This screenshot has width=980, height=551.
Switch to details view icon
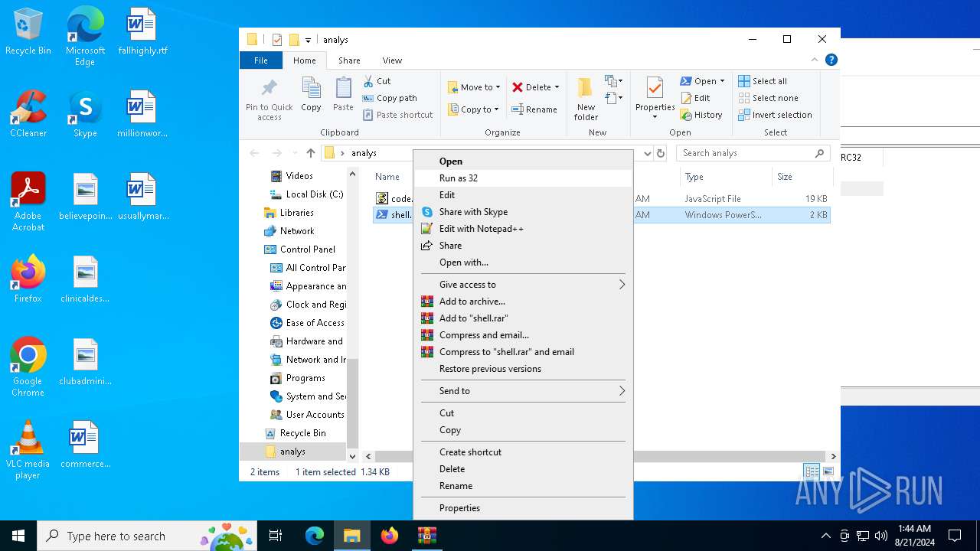click(812, 471)
